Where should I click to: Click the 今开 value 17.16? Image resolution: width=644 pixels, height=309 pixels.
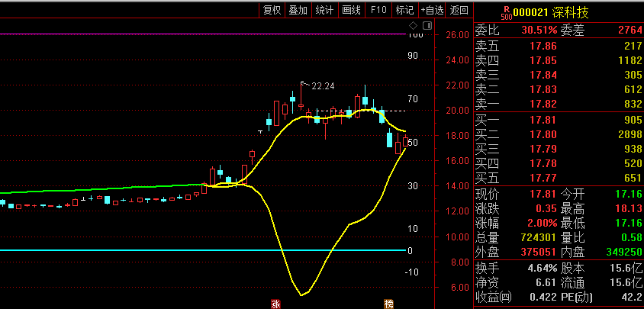628,194
